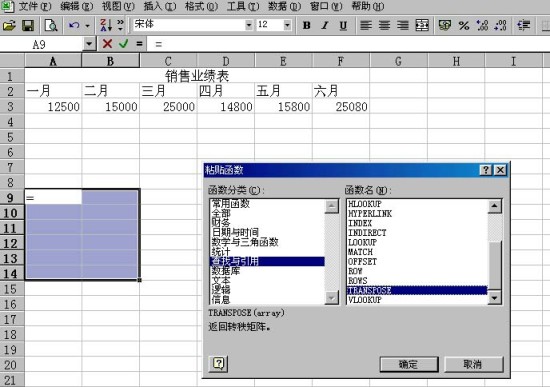Open the 帮助 menu

point(368,6)
